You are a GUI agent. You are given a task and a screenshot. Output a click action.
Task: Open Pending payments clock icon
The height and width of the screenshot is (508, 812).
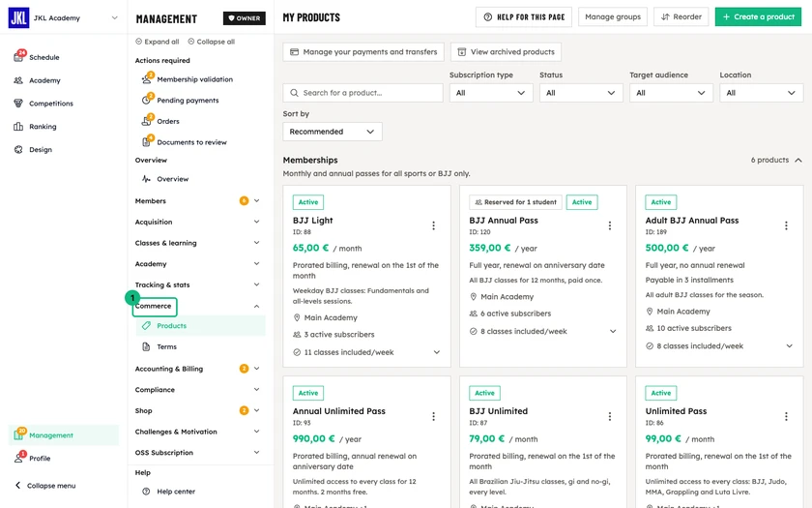coord(147,100)
